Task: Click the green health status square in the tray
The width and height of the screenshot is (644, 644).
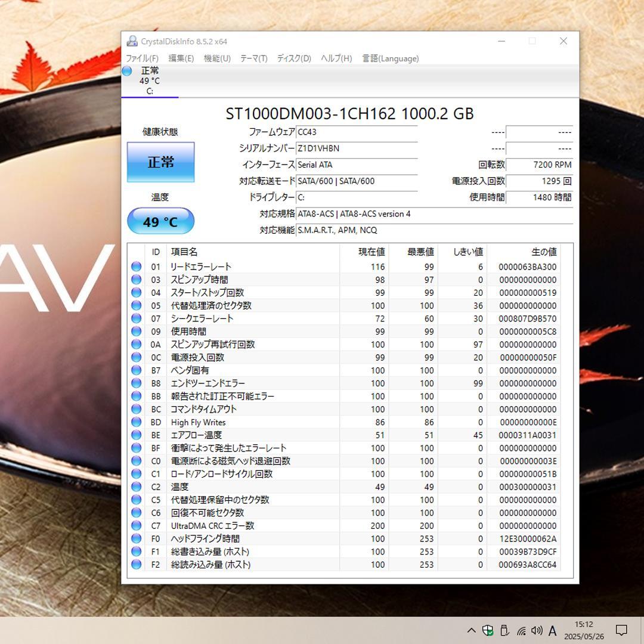Action: [x=488, y=630]
